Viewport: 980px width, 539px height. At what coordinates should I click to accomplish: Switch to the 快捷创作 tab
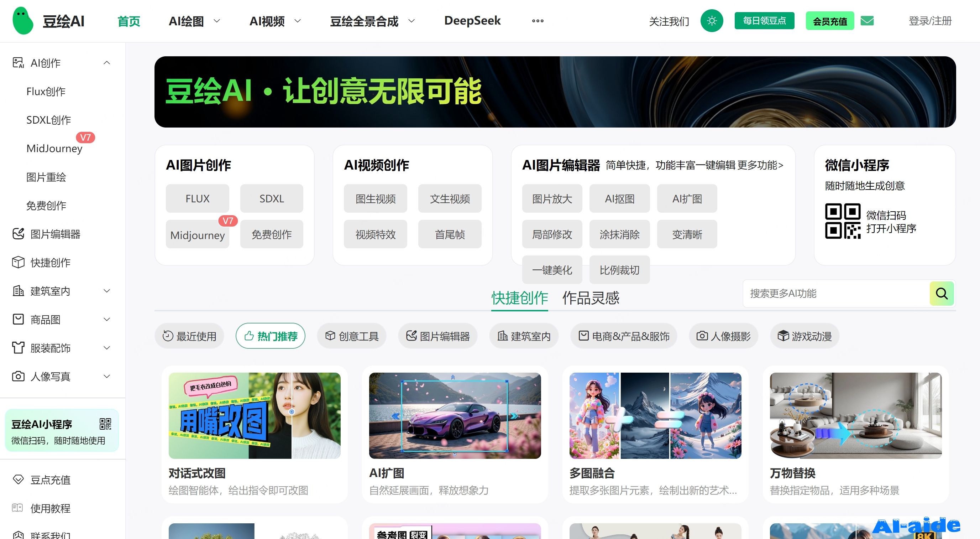click(x=520, y=298)
